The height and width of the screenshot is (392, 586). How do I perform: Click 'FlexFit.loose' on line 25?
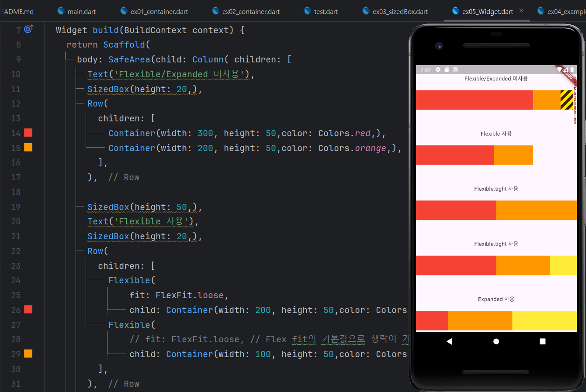[x=190, y=295]
